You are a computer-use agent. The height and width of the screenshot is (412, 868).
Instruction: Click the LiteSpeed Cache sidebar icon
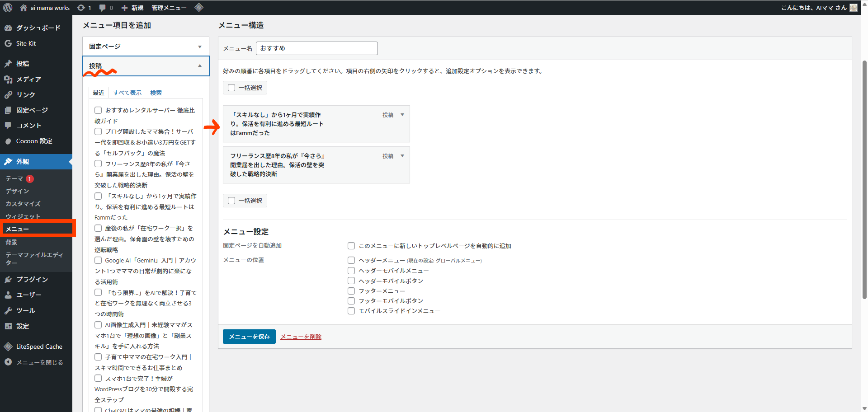pyautogui.click(x=9, y=346)
